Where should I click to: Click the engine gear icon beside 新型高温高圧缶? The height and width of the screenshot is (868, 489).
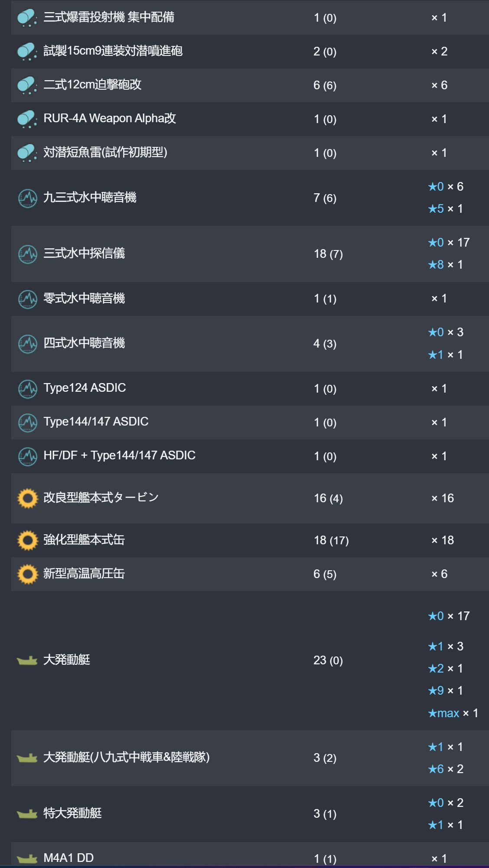(28, 574)
